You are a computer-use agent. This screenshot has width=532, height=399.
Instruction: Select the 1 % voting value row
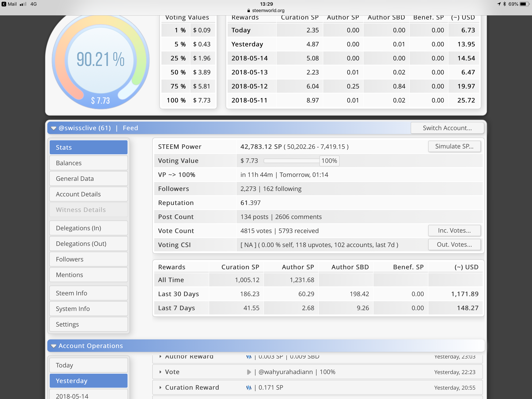pos(188,30)
